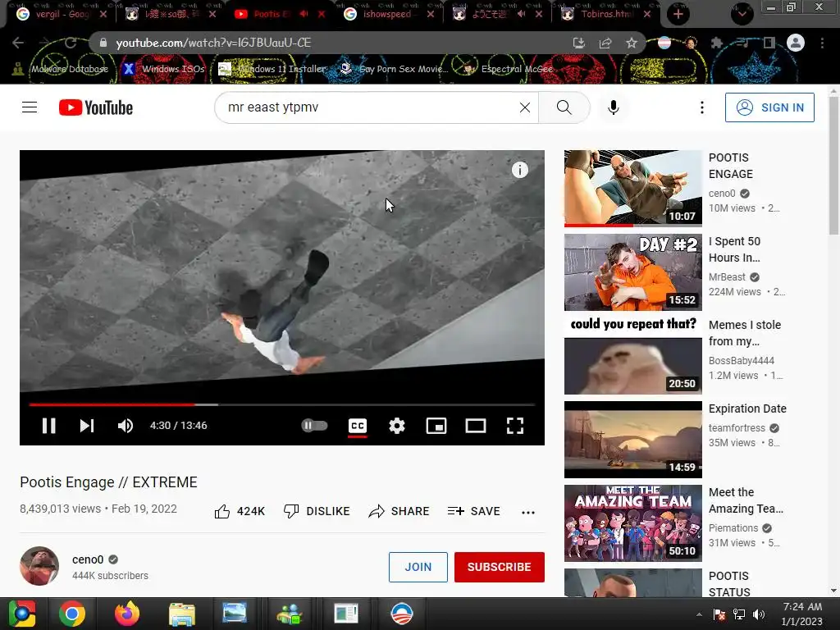Enter fullscreen on the video
The image size is (840, 630).
tap(515, 426)
